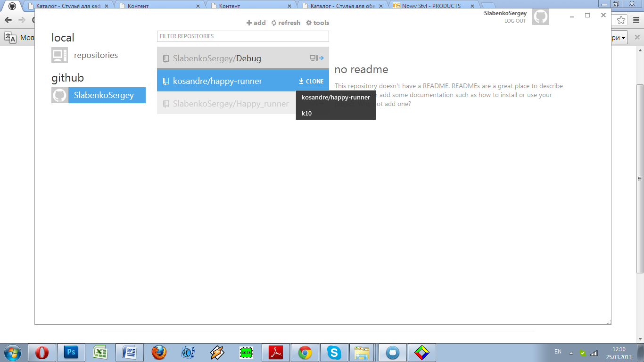
Task: Switch to GitHub app taskbar icon
Action: tap(392, 353)
